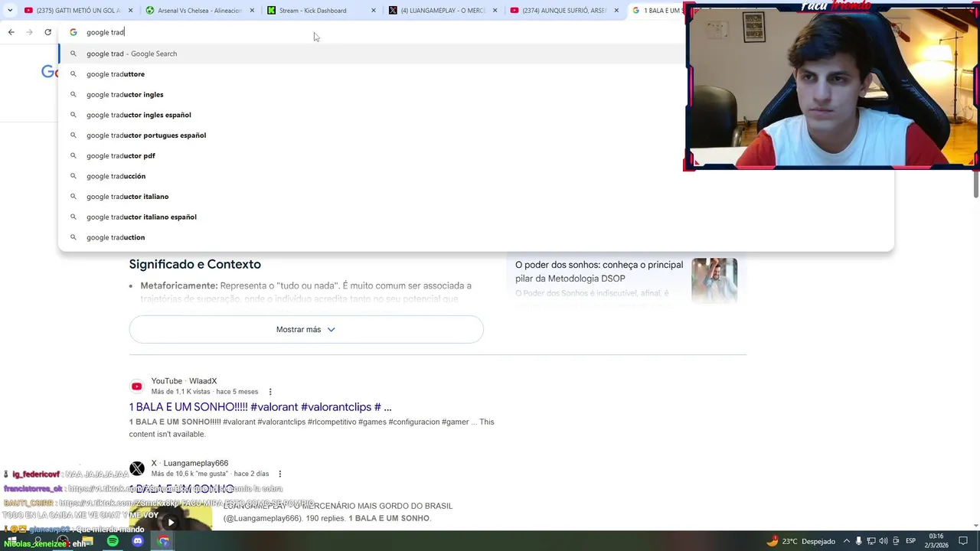Click the 'Significado e Contexto' heading
The width and height of the screenshot is (980, 551).
194,264
